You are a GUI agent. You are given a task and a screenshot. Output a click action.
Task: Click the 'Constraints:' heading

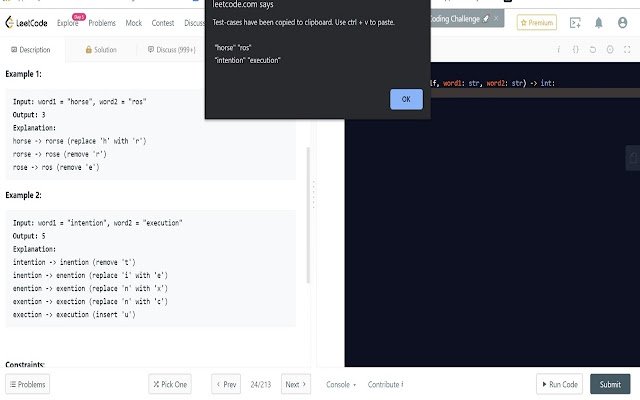click(x=25, y=364)
